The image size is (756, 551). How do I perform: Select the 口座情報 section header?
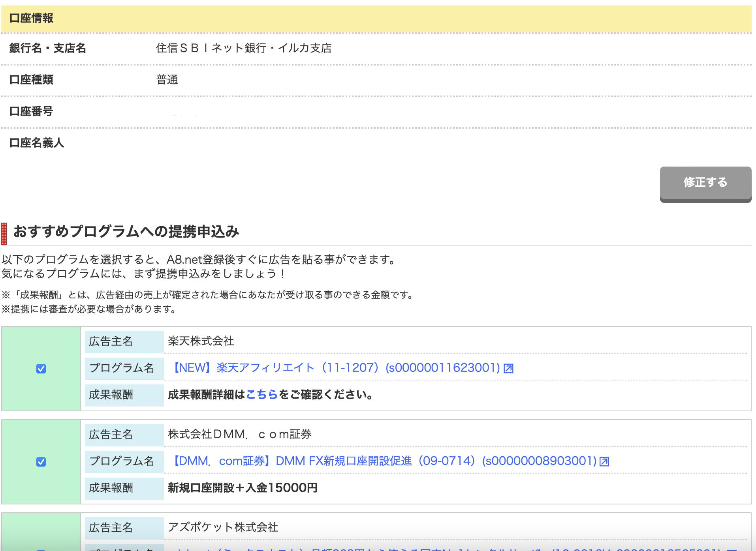[376, 19]
